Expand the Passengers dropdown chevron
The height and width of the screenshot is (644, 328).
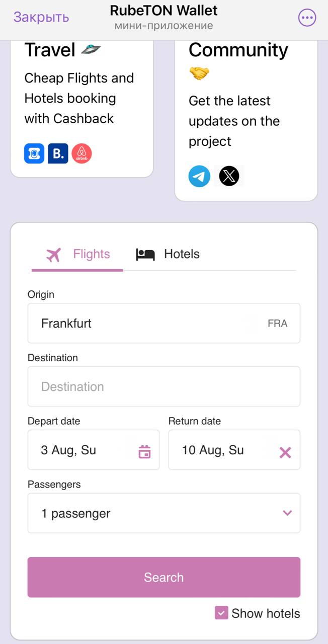click(287, 513)
